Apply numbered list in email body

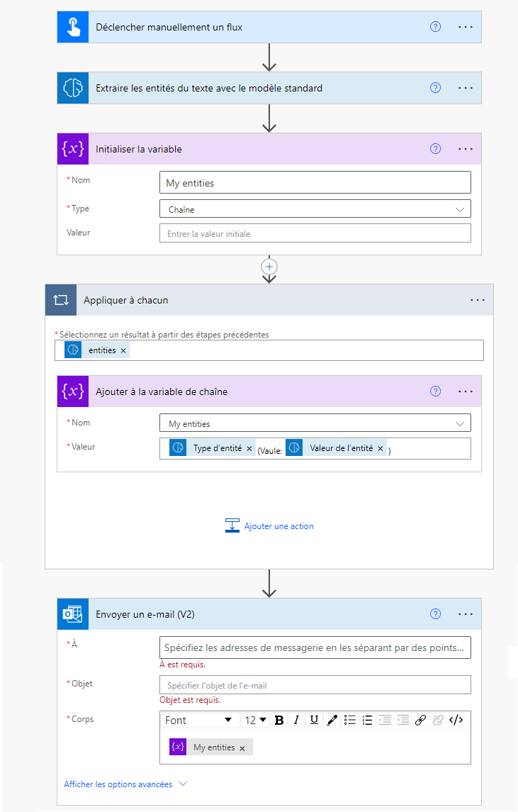click(368, 720)
